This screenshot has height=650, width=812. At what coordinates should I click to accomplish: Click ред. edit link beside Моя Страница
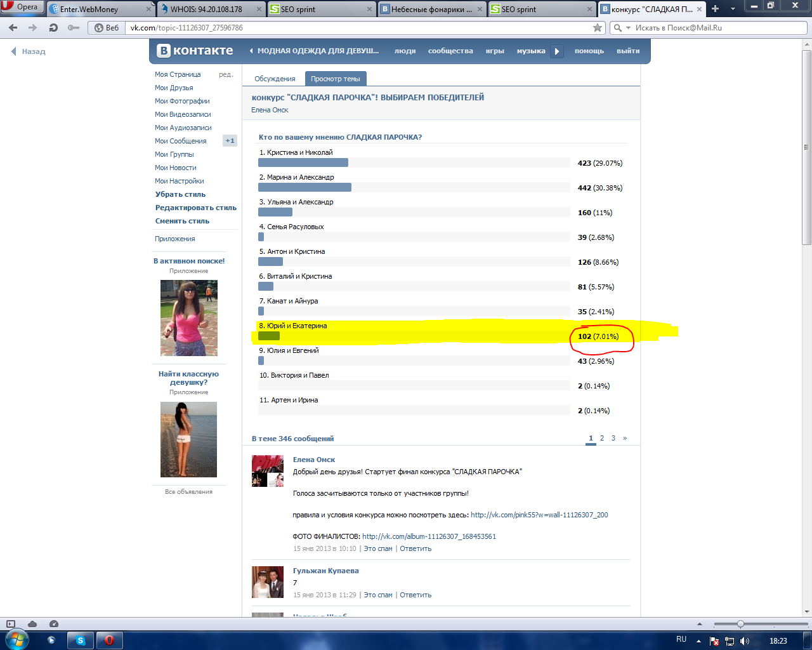[226, 74]
